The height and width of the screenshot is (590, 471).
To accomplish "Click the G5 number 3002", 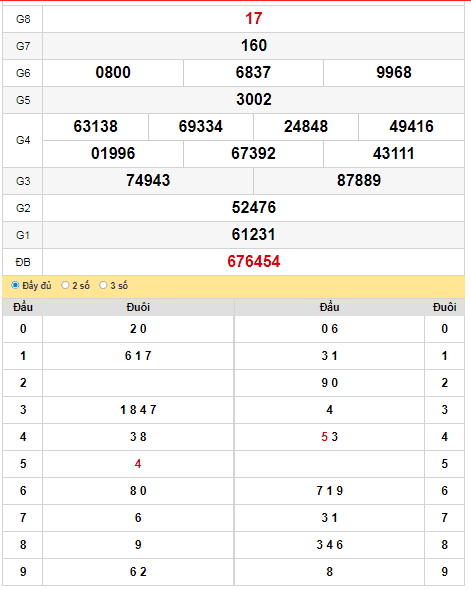I will pos(254,100).
